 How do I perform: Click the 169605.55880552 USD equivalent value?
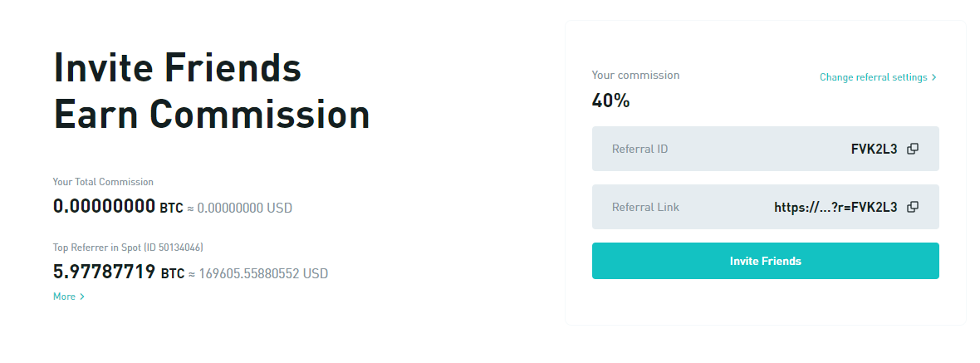coord(263,273)
